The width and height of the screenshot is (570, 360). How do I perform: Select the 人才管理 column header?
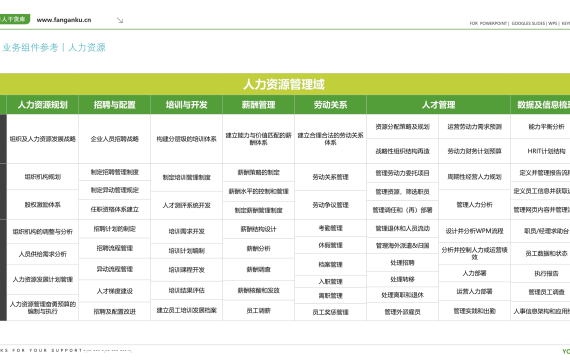tap(438, 105)
